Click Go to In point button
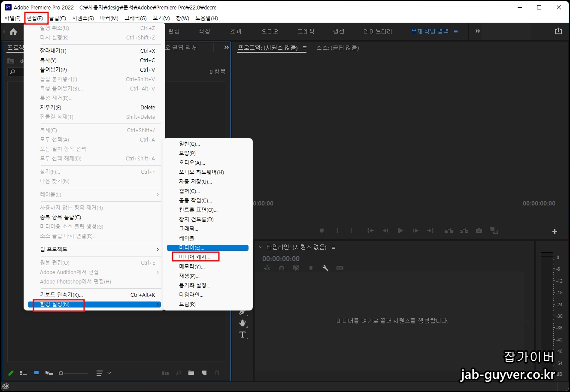570x392 pixels. [x=371, y=231]
